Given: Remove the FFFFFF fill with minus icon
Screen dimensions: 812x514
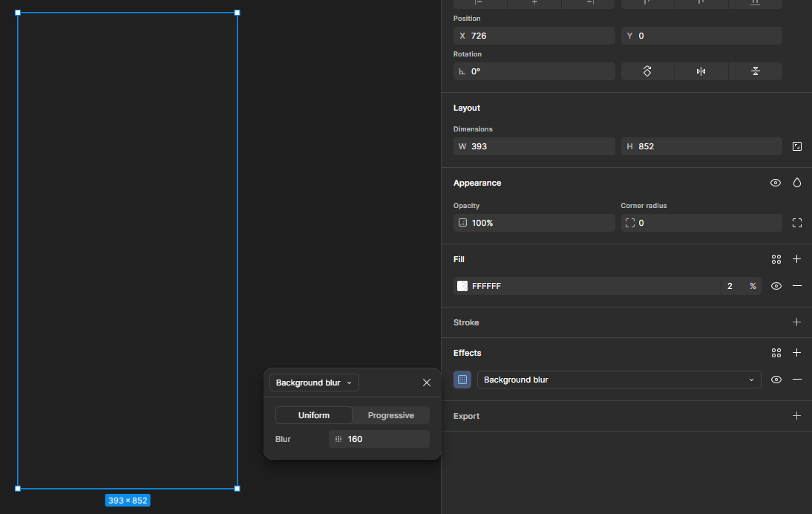Looking at the screenshot, I should click(797, 286).
